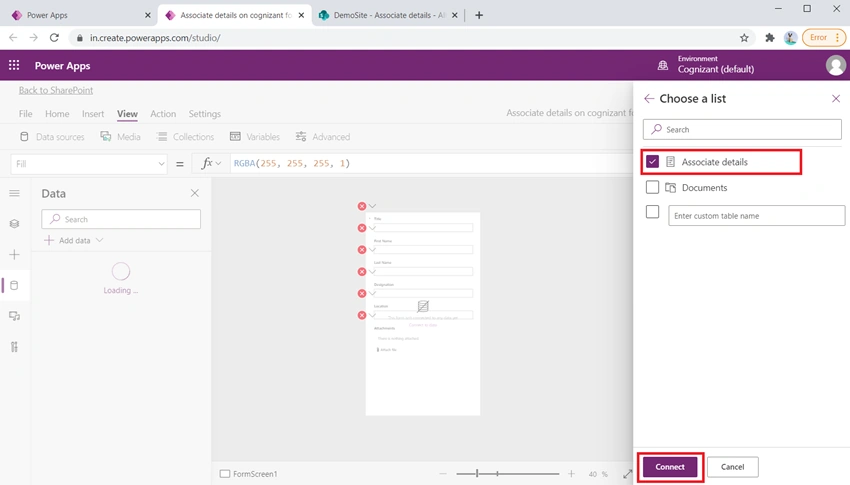Open Tree view layers icon
The height and width of the screenshot is (485, 850).
(x=15, y=224)
